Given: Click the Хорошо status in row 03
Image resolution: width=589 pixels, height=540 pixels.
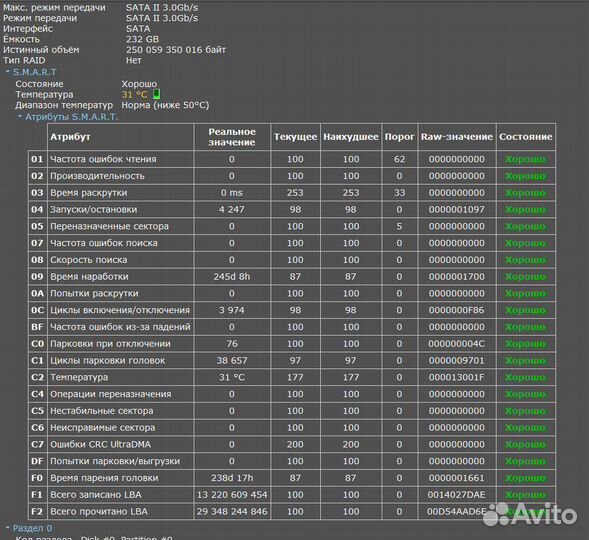Looking at the screenshot, I should click(526, 193).
